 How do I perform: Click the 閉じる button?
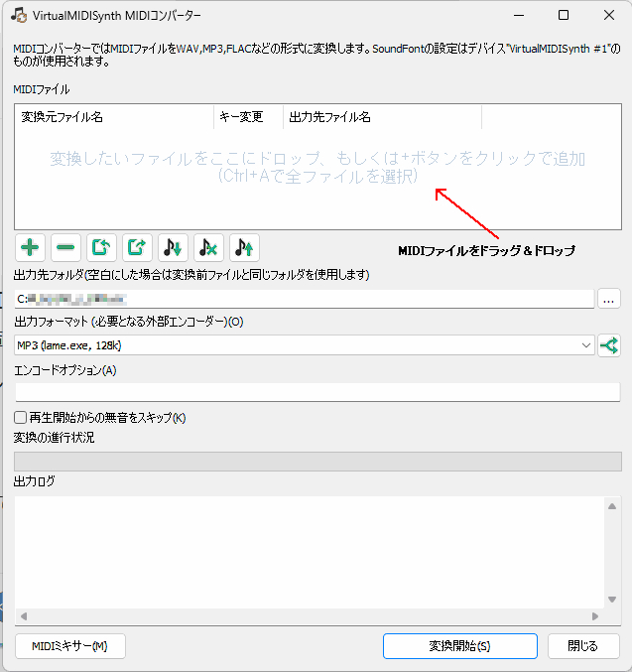[x=583, y=646]
